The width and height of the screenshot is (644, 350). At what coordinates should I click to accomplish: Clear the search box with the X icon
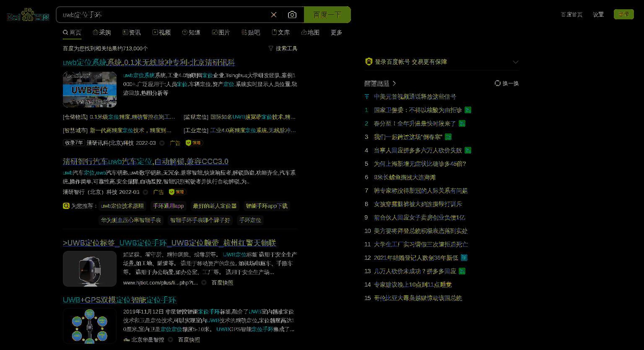coord(274,15)
